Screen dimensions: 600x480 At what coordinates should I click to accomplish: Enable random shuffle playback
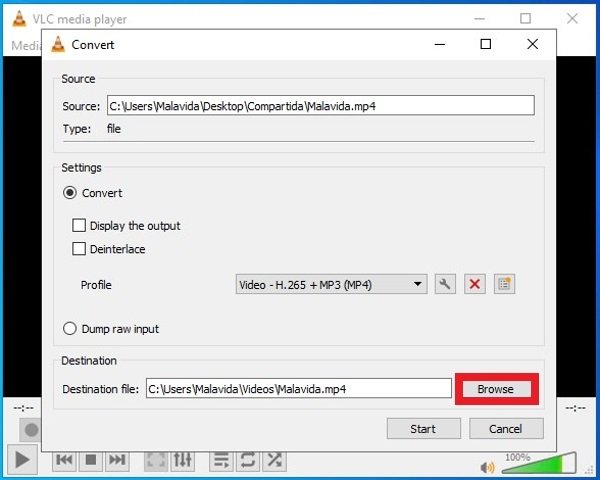coord(274,460)
